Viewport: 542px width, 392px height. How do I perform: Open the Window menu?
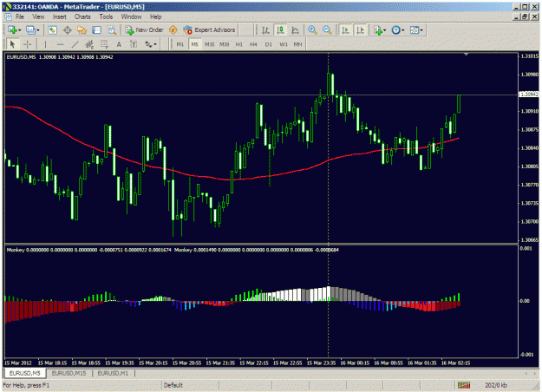coord(131,16)
